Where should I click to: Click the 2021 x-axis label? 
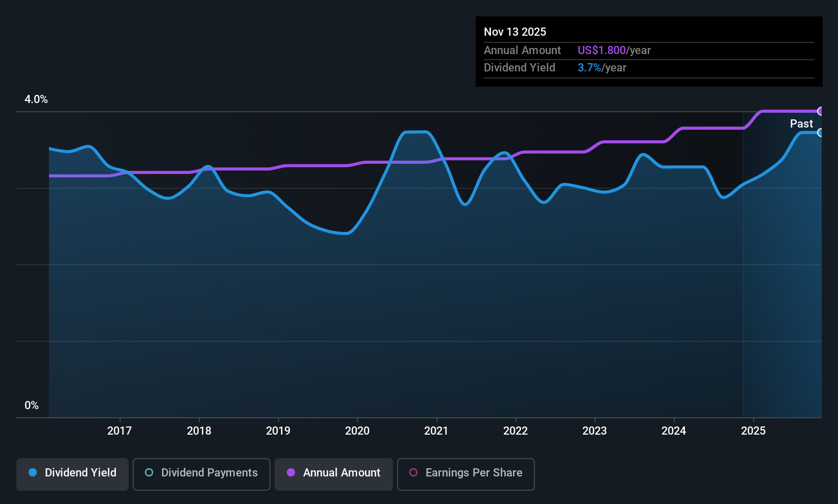click(x=436, y=431)
